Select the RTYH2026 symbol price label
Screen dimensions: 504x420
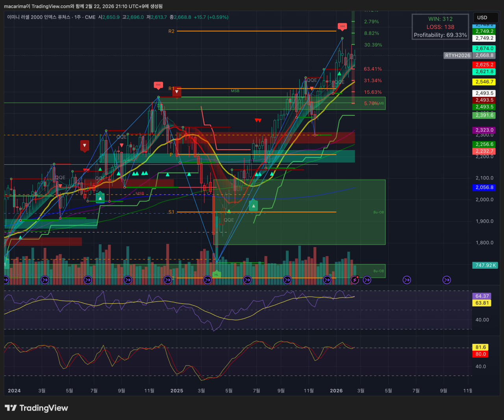(x=458, y=56)
